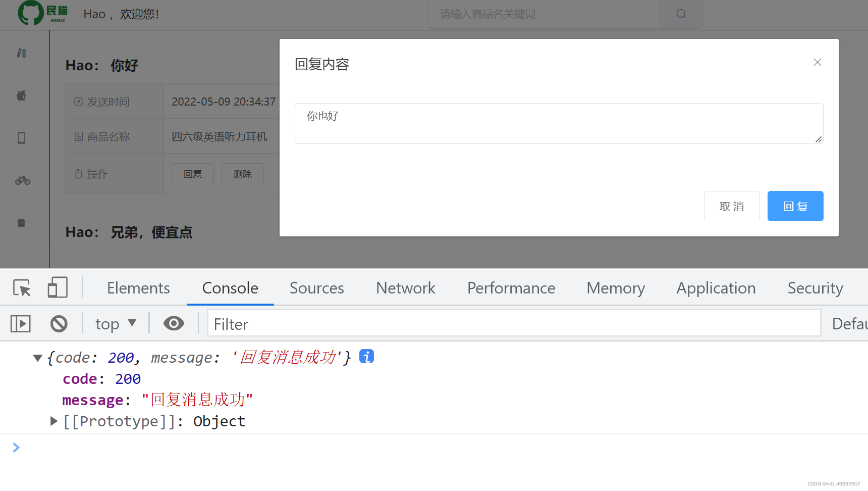The height and width of the screenshot is (491, 868).
Task: Switch to the Sources tab
Action: click(316, 288)
